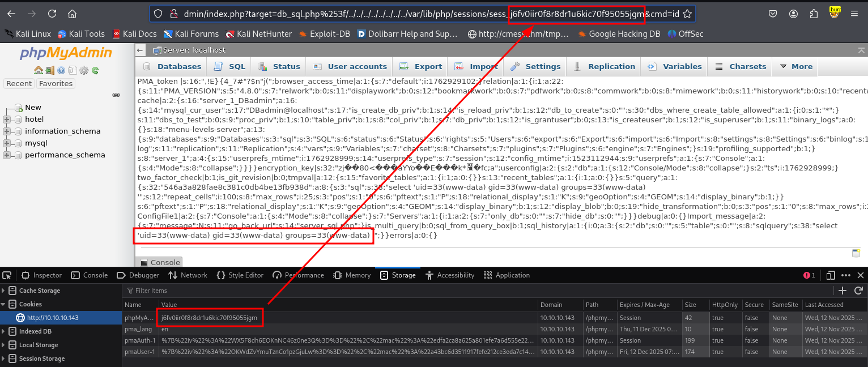
Task: Toggle responsive design mode icon
Action: (831, 275)
